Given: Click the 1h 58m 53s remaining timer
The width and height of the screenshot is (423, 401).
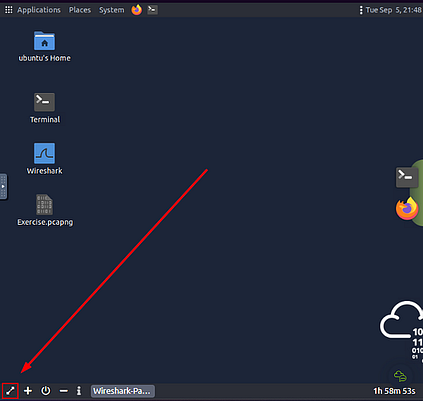Looking at the screenshot, I should coord(394,391).
